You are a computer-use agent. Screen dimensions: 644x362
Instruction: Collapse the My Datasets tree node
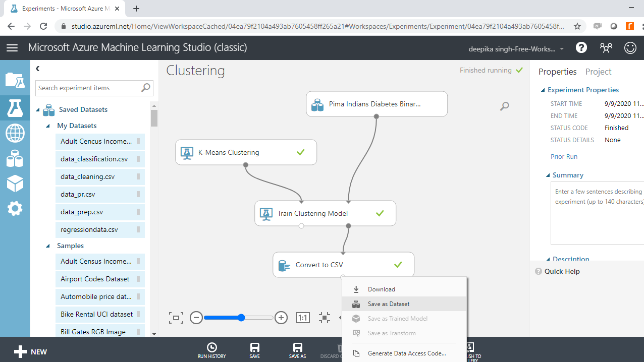point(48,126)
